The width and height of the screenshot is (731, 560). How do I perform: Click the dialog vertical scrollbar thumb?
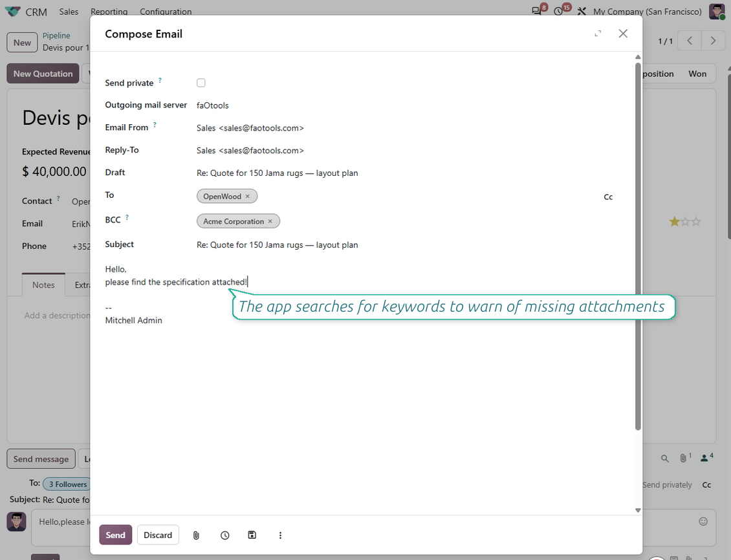638,246
